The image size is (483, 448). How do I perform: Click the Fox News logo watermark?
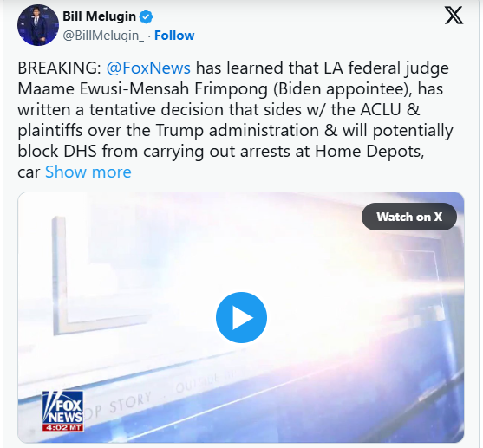tap(62, 407)
